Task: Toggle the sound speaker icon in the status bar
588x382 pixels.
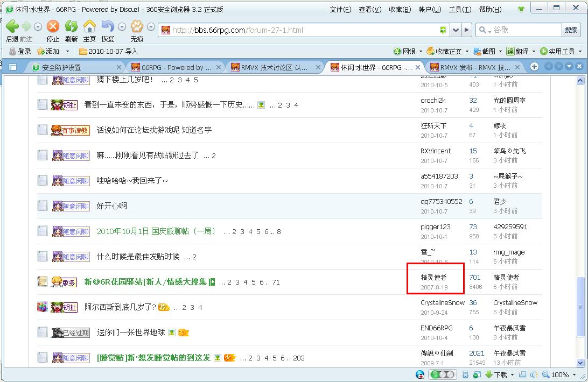Action: (x=534, y=374)
